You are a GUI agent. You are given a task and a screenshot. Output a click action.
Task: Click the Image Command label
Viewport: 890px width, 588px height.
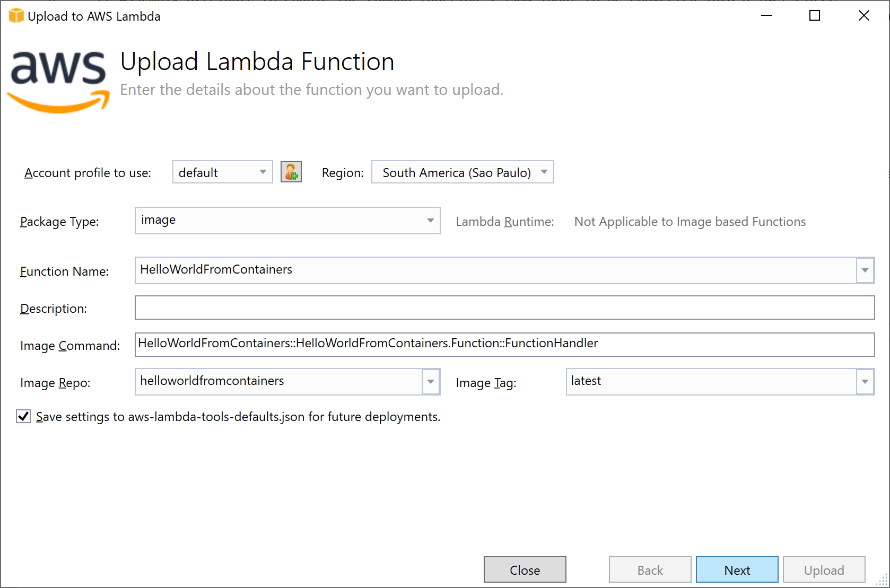70,346
